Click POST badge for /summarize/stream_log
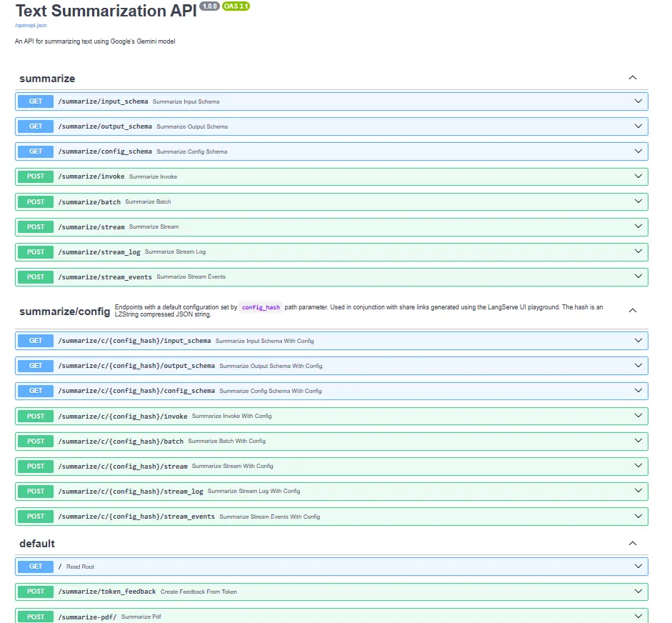Image resolution: width=672 pixels, height=623 pixels. (x=36, y=251)
